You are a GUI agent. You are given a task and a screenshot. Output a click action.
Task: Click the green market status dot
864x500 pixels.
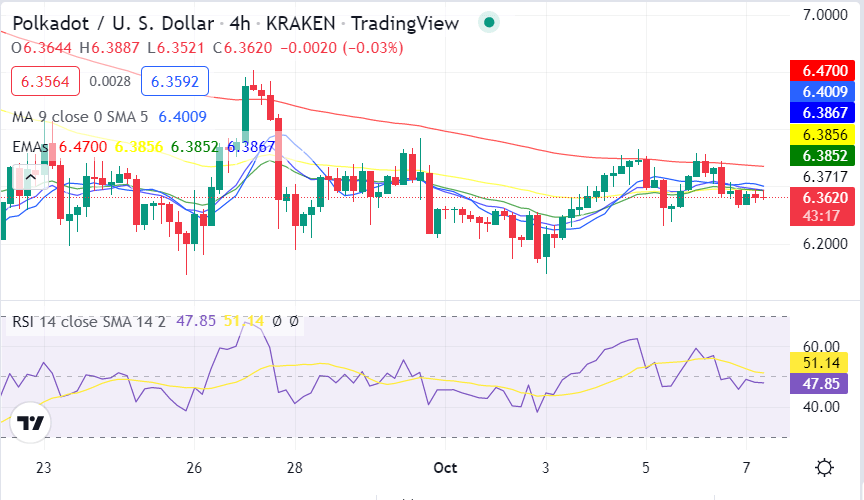pos(489,23)
